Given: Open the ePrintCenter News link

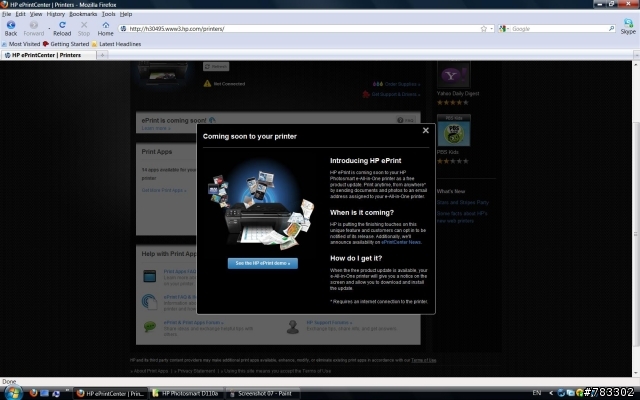Looking at the screenshot, I should point(401,242).
